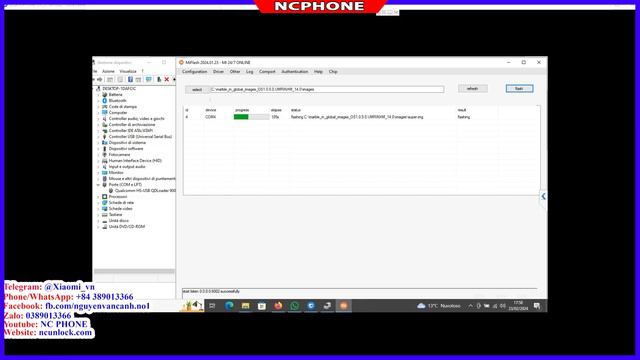
Task: Expand the Computer node in Device Manager
Action: pyautogui.click(x=98, y=113)
